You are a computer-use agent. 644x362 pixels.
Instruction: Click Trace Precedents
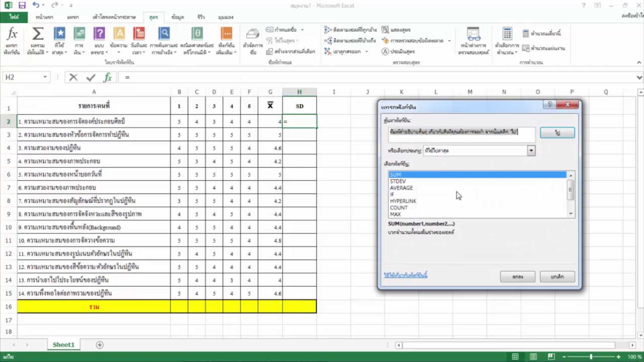click(351, 30)
